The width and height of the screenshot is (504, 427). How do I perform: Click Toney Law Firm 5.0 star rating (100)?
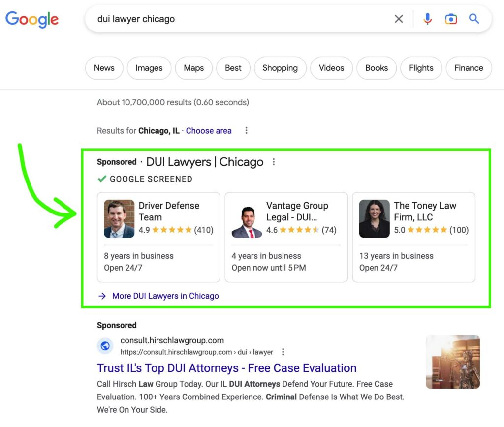click(431, 230)
